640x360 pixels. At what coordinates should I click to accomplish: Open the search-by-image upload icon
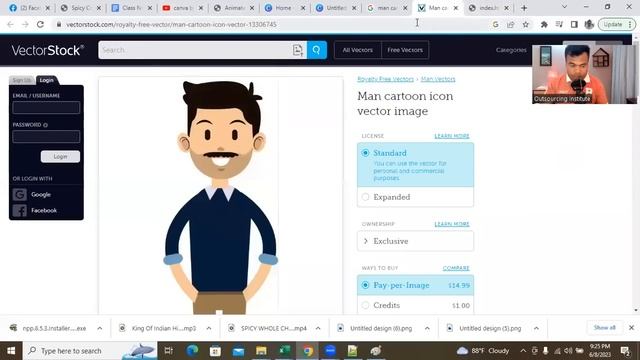[x=298, y=50]
